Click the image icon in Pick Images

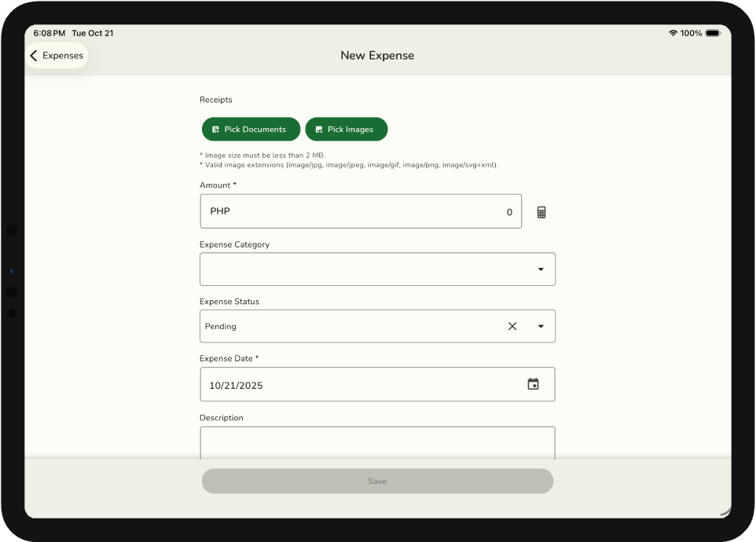point(319,130)
